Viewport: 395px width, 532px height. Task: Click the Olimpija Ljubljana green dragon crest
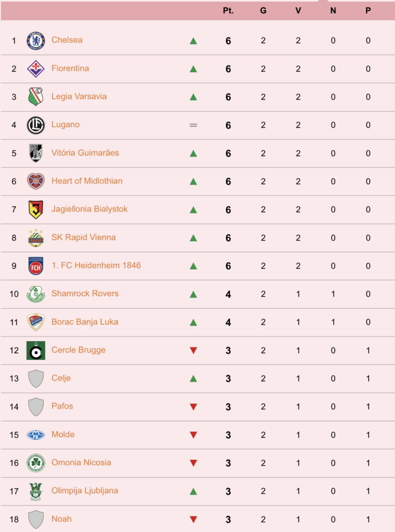[36, 491]
